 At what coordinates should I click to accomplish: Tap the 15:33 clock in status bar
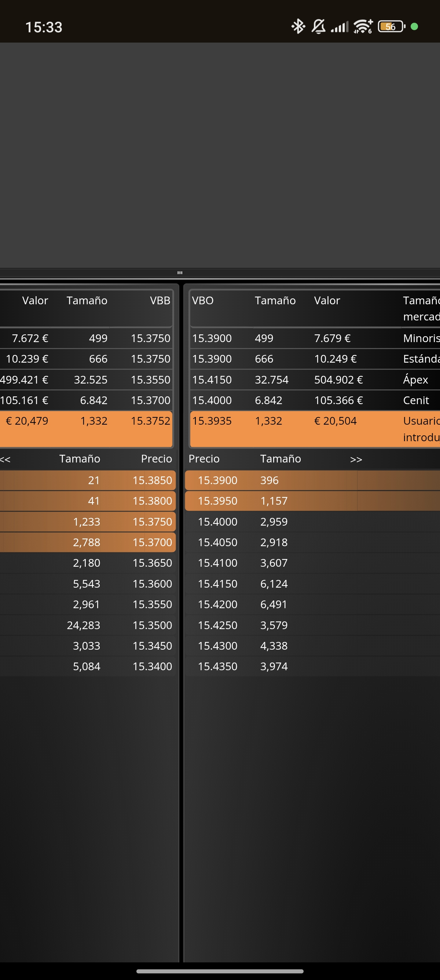[x=44, y=28]
